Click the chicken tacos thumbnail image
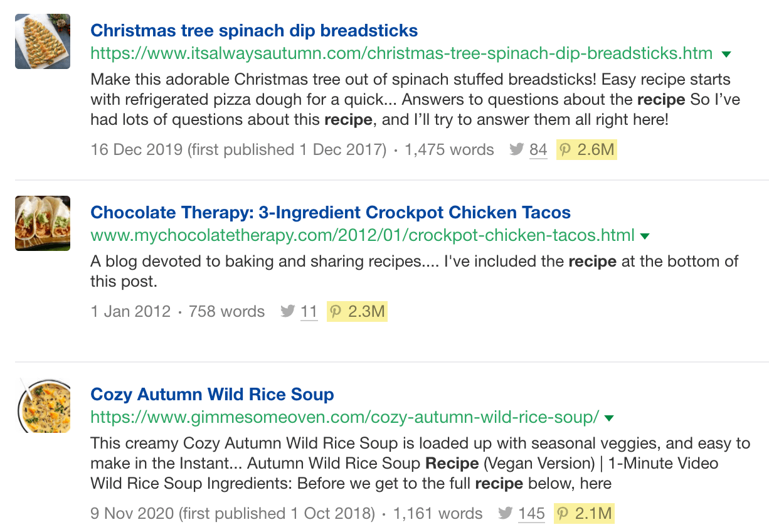 [42, 223]
